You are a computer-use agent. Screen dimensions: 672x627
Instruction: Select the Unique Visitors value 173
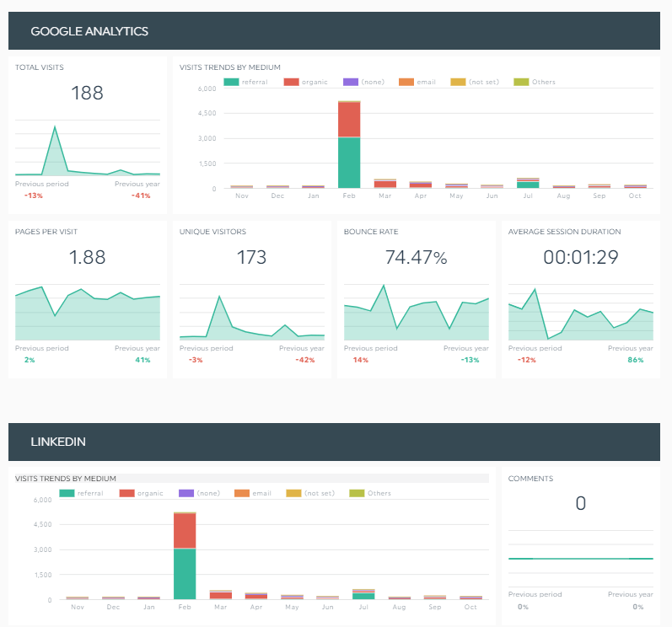[x=251, y=257]
